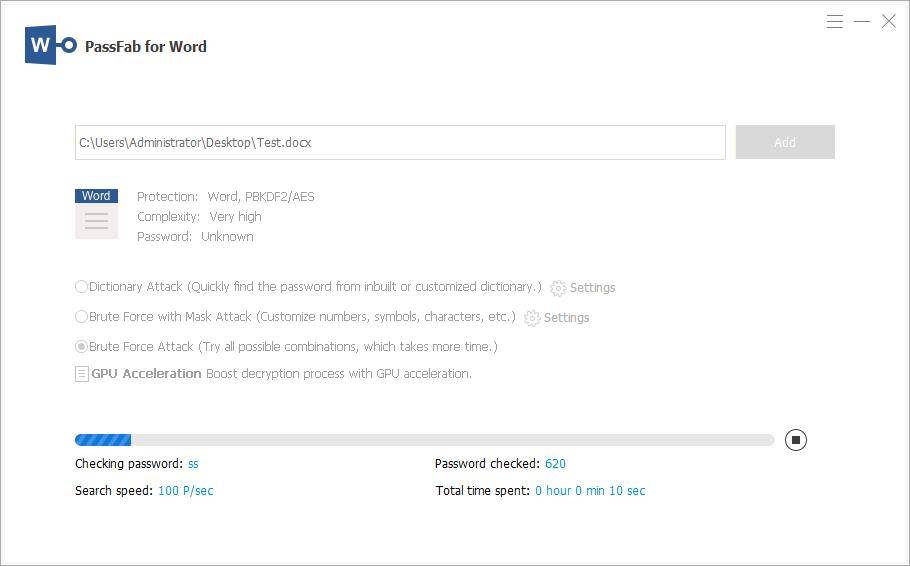Click the PassFab for Word logo icon
The width and height of the screenshot is (910, 566).
click(x=50, y=46)
